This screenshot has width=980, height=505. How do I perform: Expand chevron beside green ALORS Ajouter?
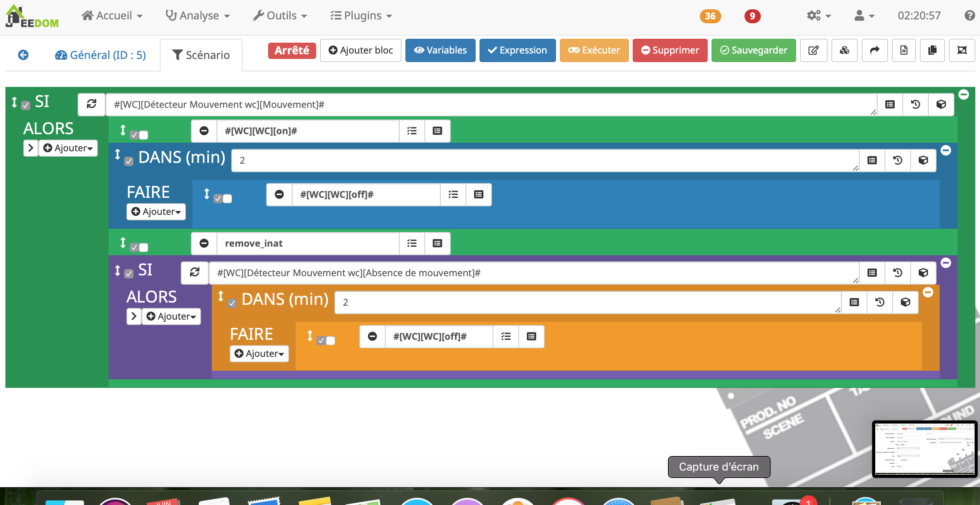[x=31, y=148]
